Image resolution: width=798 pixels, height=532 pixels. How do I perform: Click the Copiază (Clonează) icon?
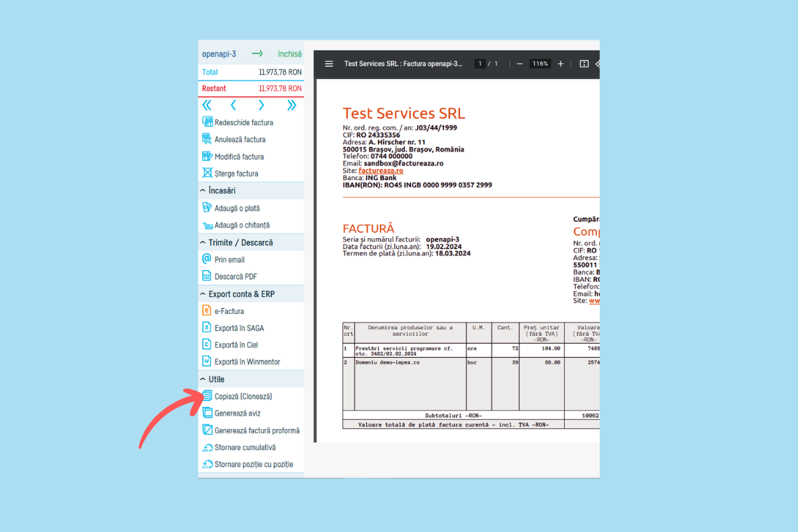coord(207,396)
